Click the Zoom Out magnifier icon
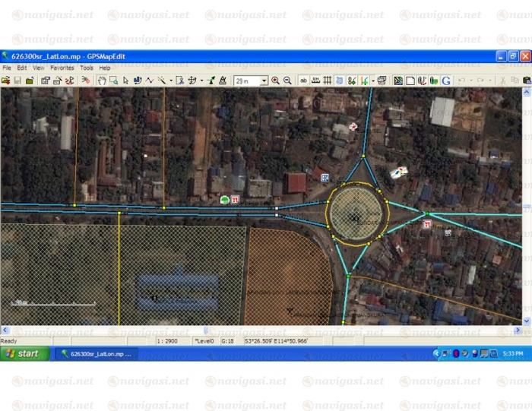 tap(287, 81)
